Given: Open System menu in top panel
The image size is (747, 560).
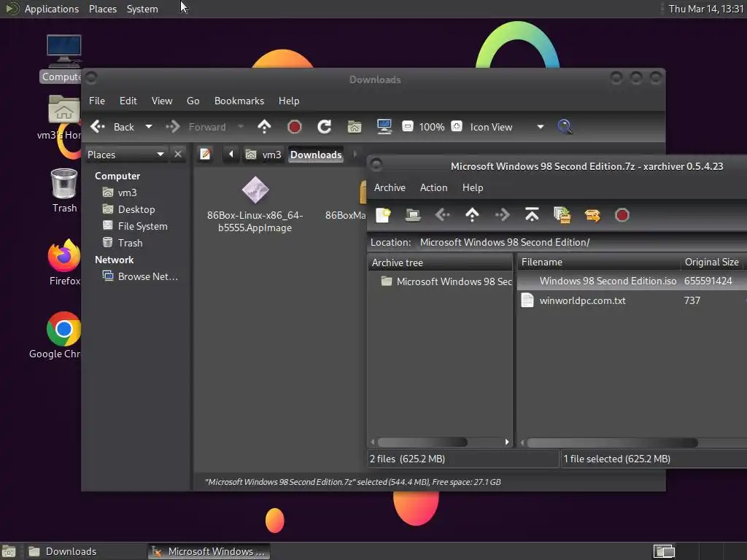Looking at the screenshot, I should pos(142,9).
